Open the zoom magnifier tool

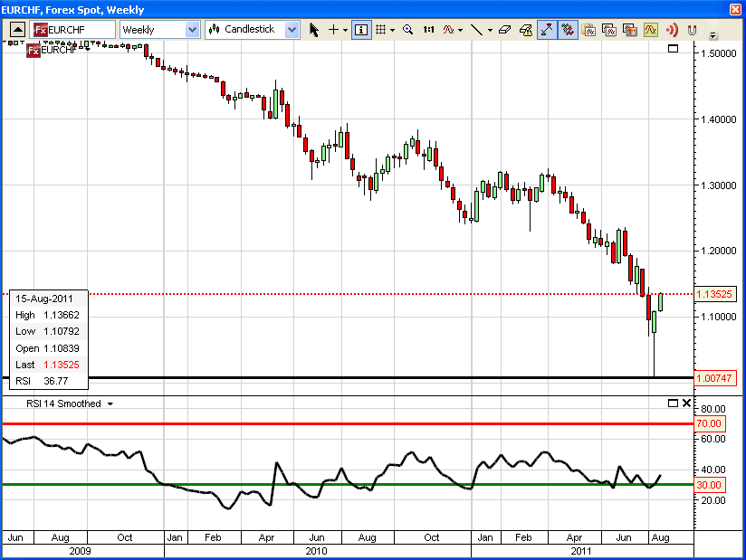(x=407, y=29)
